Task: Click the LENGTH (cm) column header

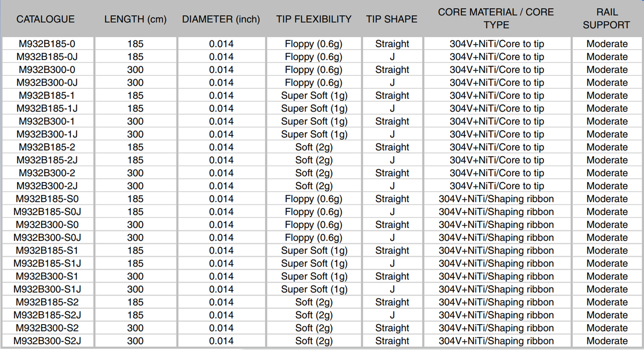Action: [135, 19]
